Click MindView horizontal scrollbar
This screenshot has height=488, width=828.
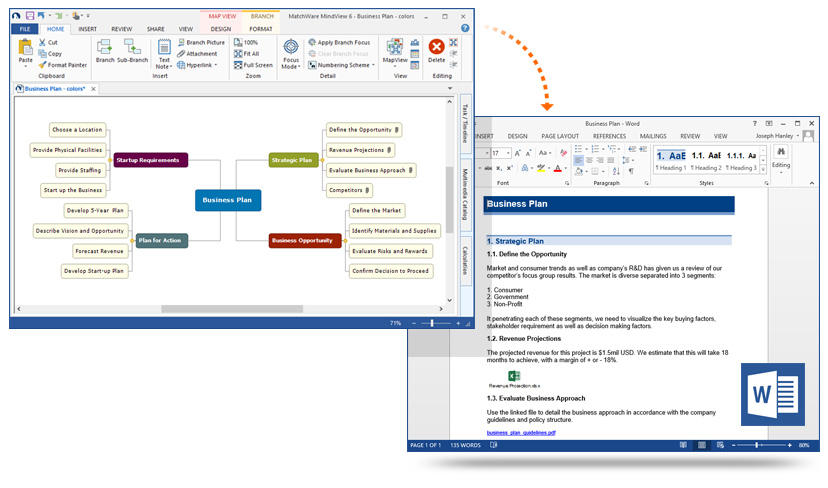point(232,309)
